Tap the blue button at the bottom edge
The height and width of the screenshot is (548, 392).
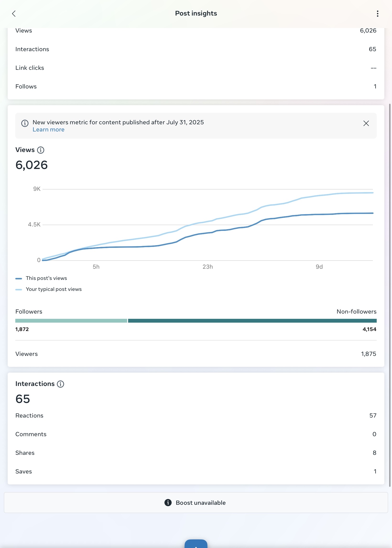(196, 544)
